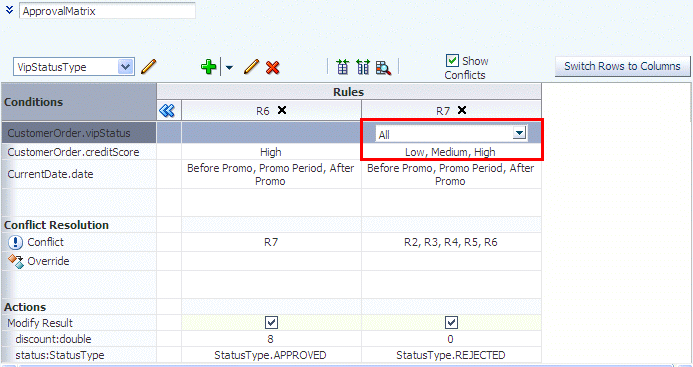Click conflict list R2, R3, R4, R5, R6
The image size is (693, 367).
(451, 242)
